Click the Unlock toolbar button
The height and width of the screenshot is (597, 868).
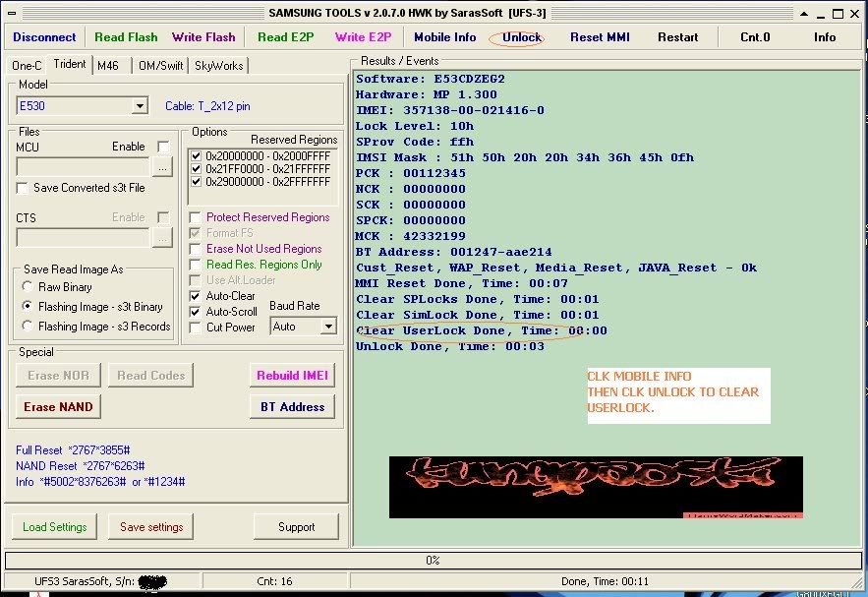point(521,37)
